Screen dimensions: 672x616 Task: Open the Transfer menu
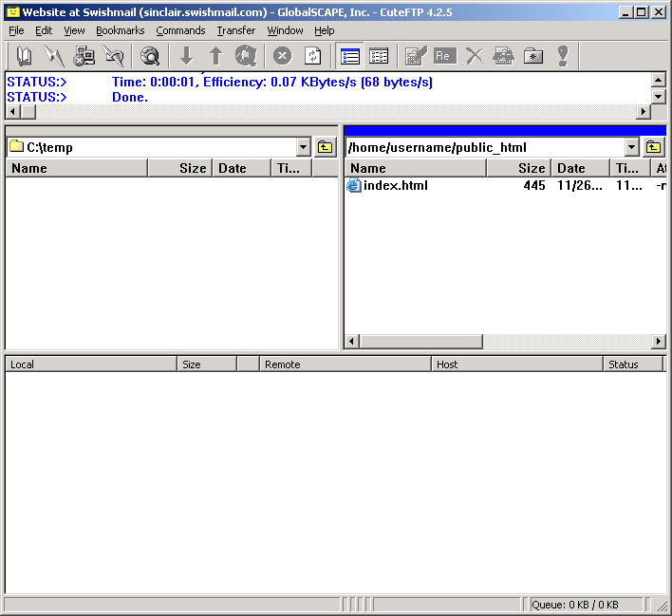[235, 30]
